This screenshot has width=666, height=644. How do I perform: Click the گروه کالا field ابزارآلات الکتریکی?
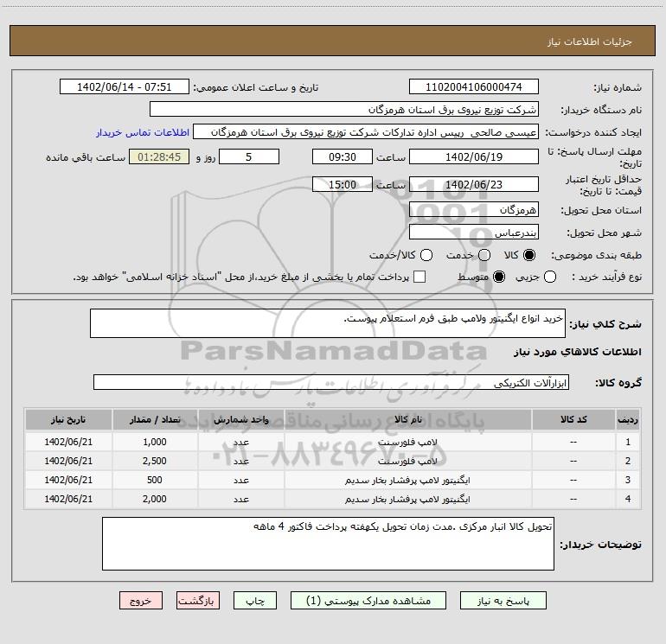[x=331, y=382]
